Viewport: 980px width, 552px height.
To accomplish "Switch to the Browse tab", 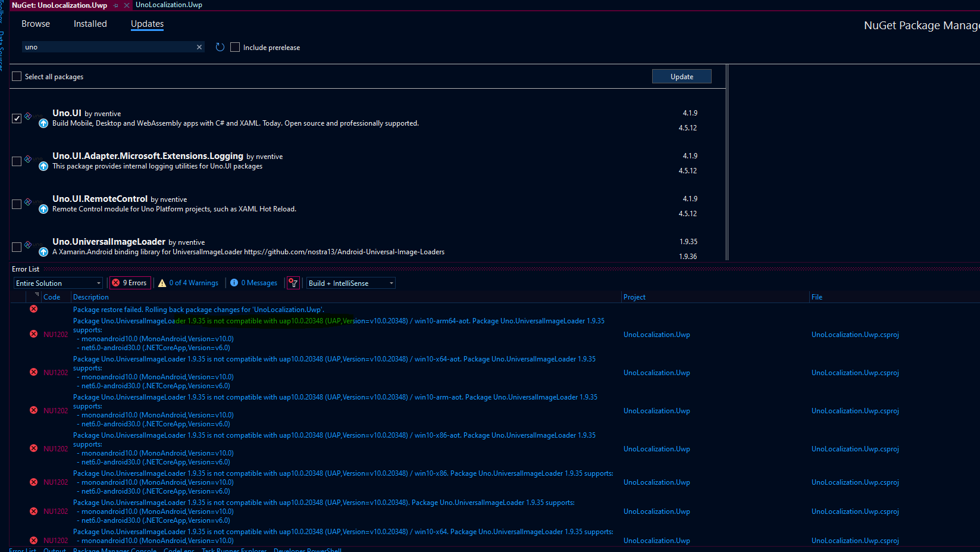I will 36,24.
